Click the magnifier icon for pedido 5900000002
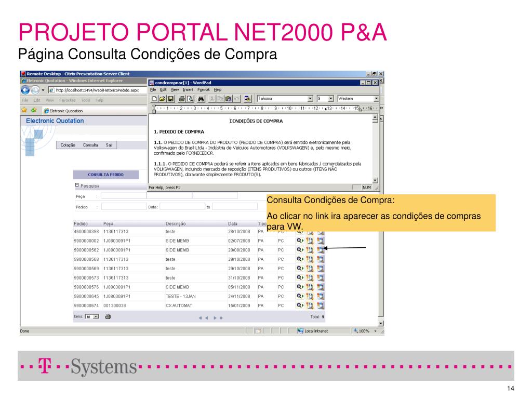532x399 pixels. click(300, 241)
